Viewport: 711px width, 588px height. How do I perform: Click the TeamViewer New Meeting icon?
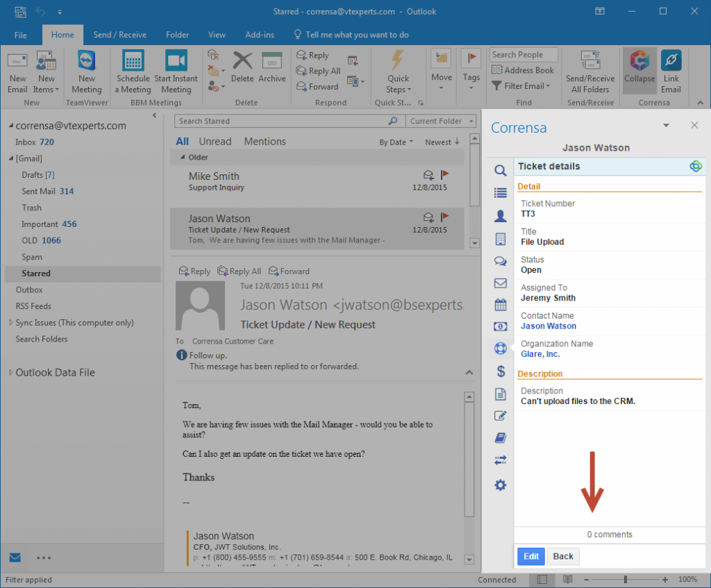pos(86,72)
